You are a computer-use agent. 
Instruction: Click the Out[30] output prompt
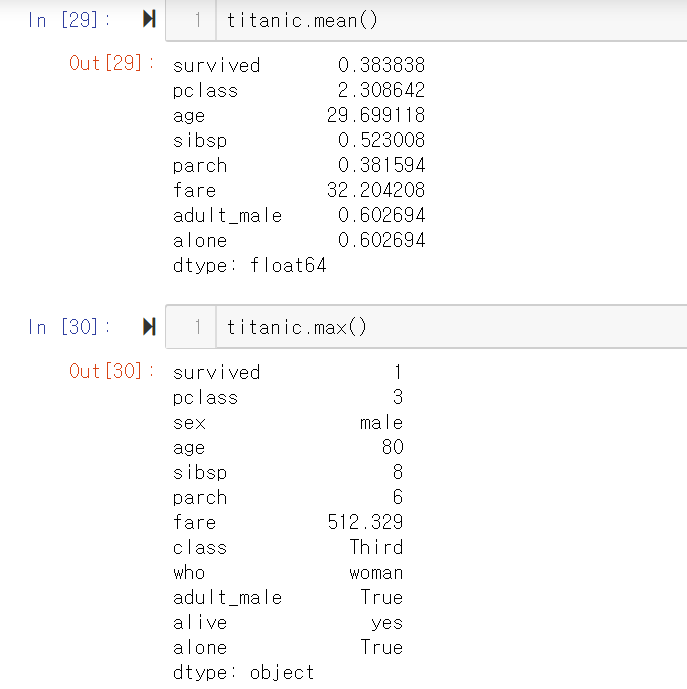click(x=112, y=371)
